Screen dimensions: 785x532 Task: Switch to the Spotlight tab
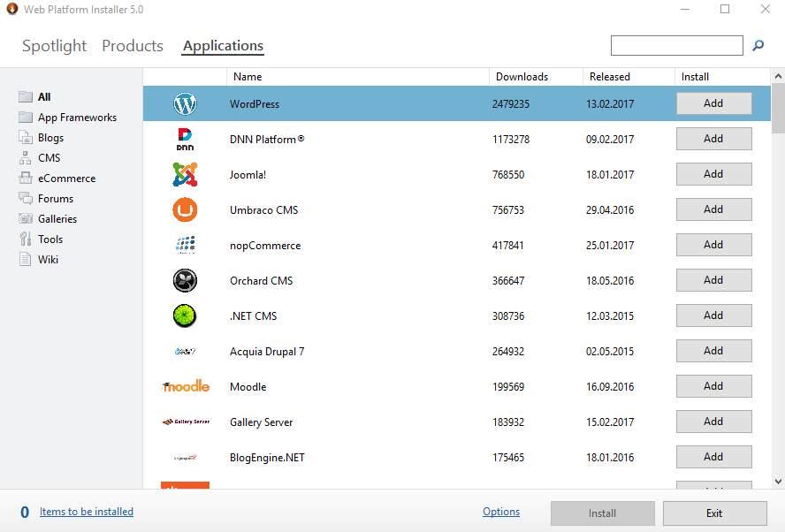[55, 46]
